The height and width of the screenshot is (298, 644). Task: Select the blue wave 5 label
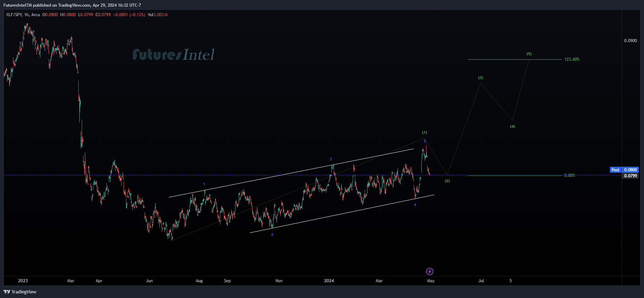tap(425, 141)
